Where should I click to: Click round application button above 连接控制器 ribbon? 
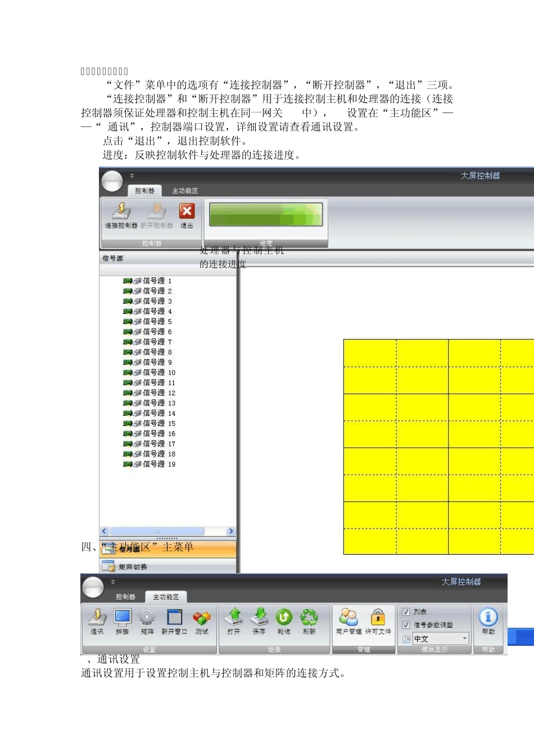(x=112, y=181)
